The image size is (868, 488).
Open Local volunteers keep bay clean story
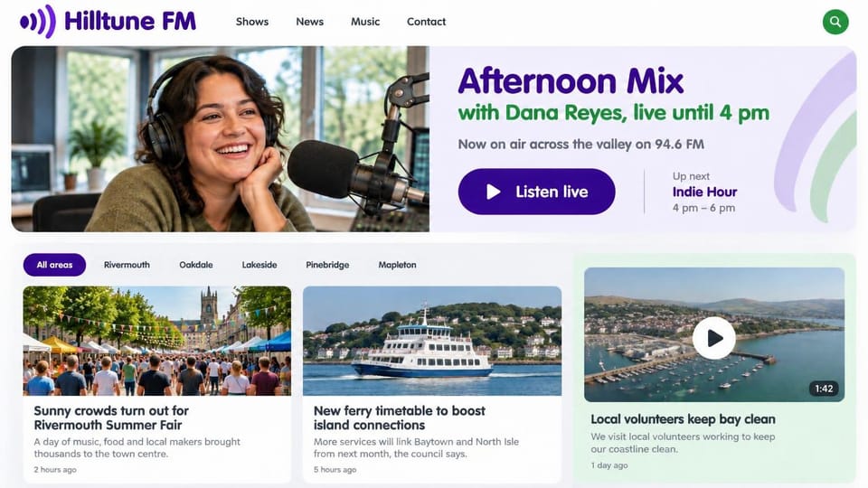[683, 418]
